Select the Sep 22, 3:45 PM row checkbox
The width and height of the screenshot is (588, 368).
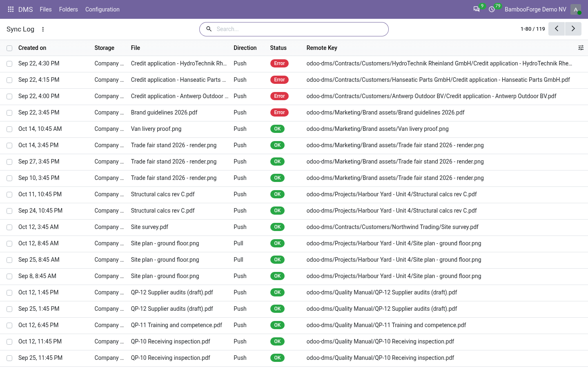point(9,113)
